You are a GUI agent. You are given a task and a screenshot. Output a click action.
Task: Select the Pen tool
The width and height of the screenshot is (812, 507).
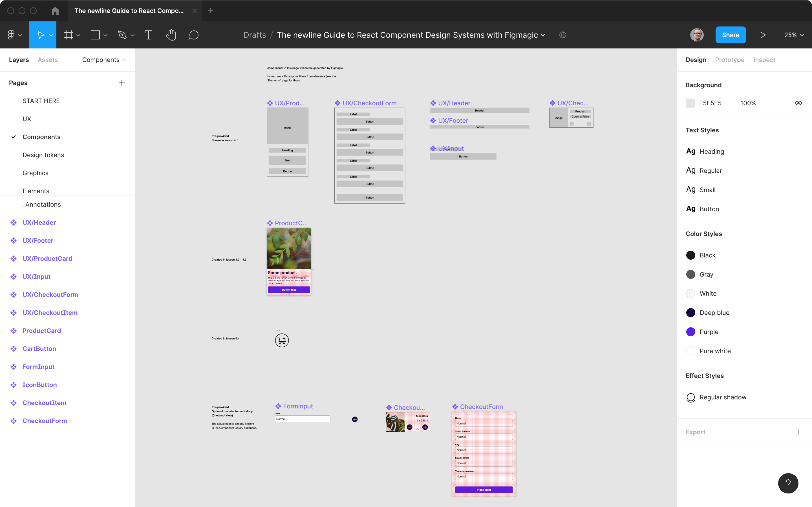(122, 35)
